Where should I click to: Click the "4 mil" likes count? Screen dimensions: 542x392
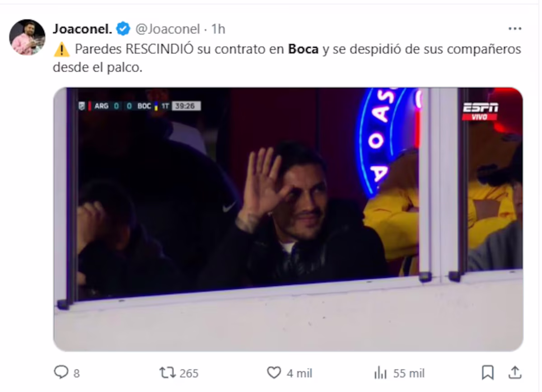tap(299, 373)
